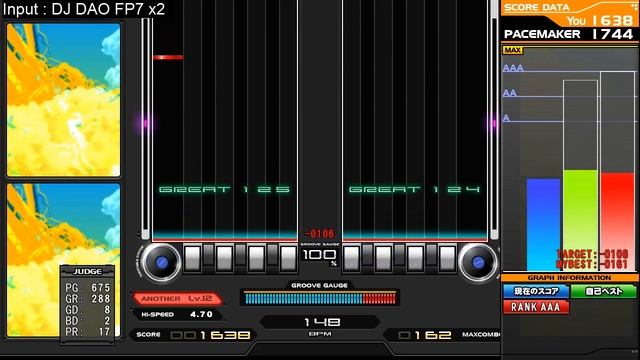Viewport: 640px width, 360px height.
Task: Click the GREAT 124 judgment on right lanes
Action: click(414, 189)
